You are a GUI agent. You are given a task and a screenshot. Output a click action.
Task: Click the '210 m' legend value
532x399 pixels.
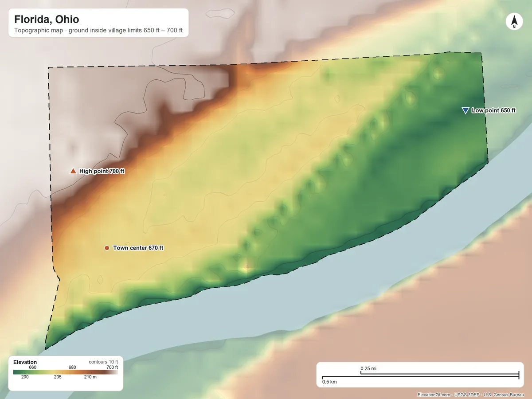[x=90, y=377]
